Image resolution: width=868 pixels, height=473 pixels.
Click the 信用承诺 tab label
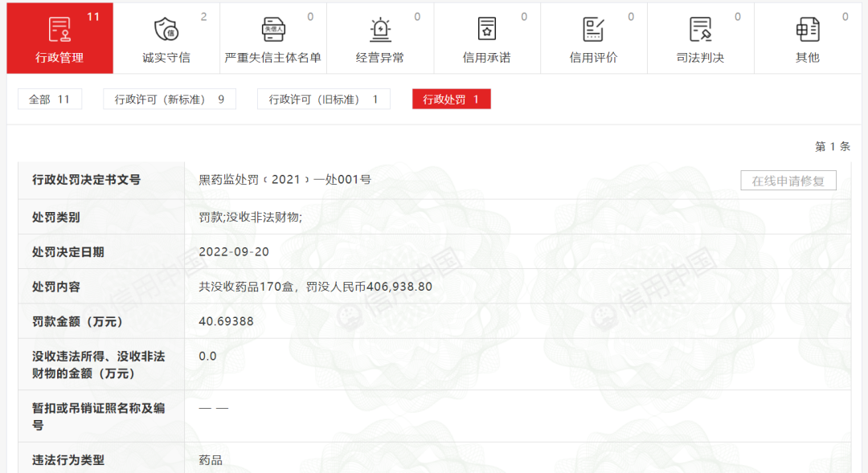pos(487,58)
